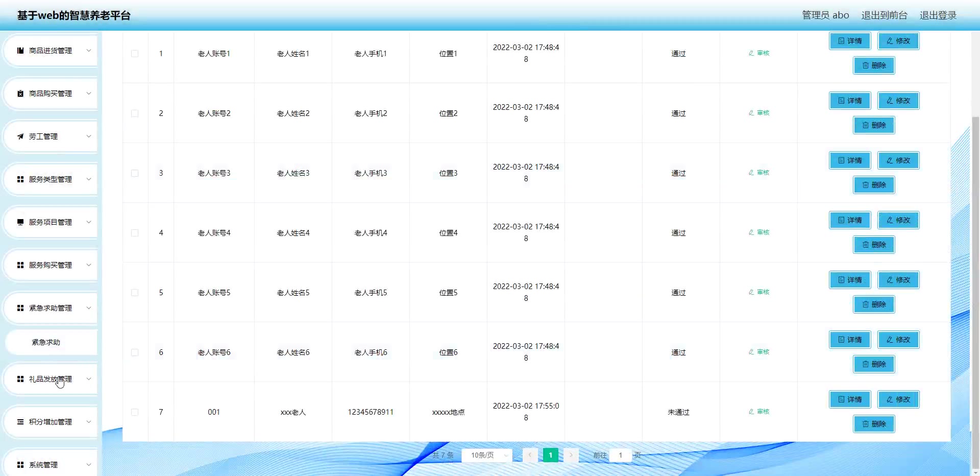
Task: Click 修改 for 老人账号5
Action: point(898,280)
